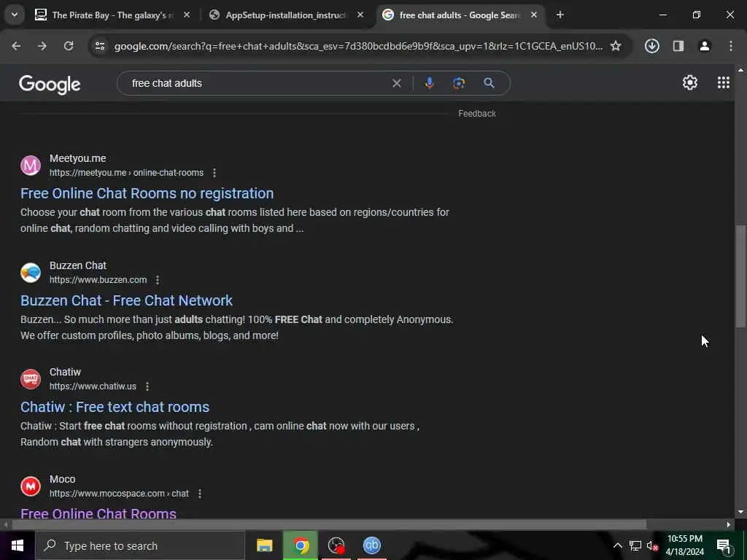Open Chrome three-dot menu

[x=731, y=46]
